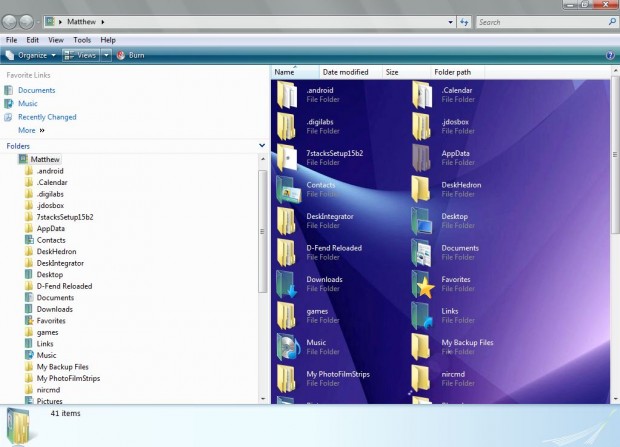Collapse the Folders pane chevron

point(262,146)
